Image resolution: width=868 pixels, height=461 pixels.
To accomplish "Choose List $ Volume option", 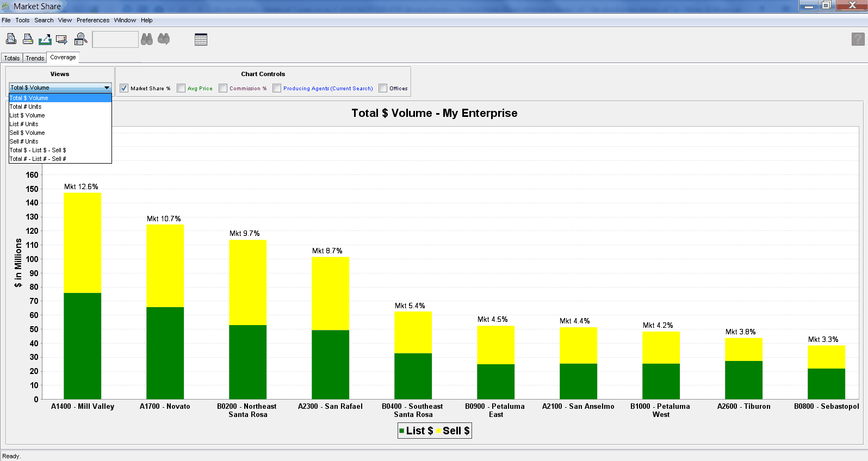I will pyautogui.click(x=60, y=115).
